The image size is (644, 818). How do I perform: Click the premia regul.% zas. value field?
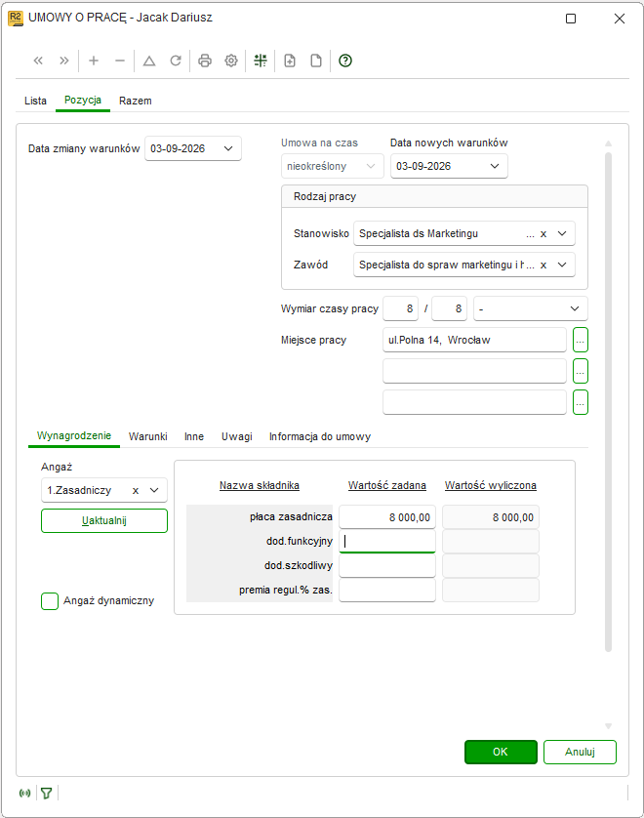pyautogui.click(x=387, y=590)
